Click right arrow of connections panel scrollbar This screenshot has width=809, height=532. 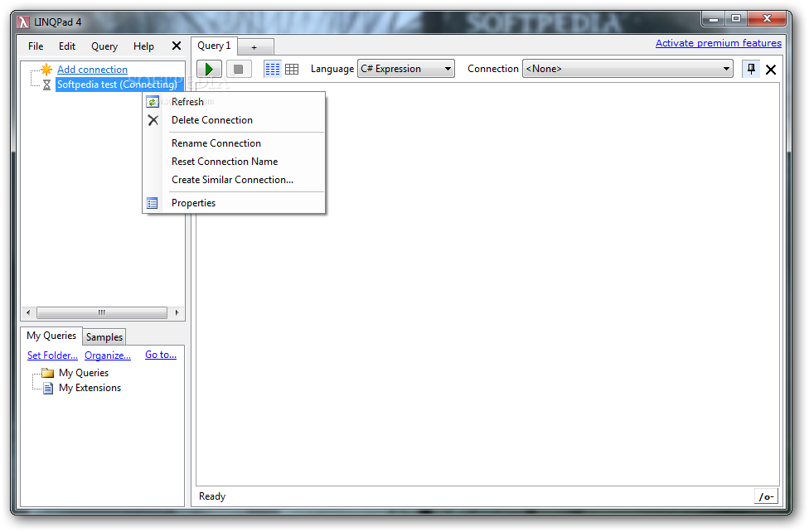pos(177,312)
